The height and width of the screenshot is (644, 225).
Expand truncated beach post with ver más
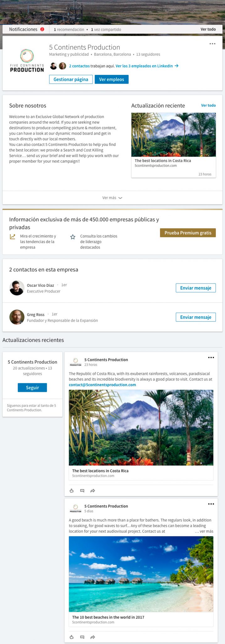(204, 531)
